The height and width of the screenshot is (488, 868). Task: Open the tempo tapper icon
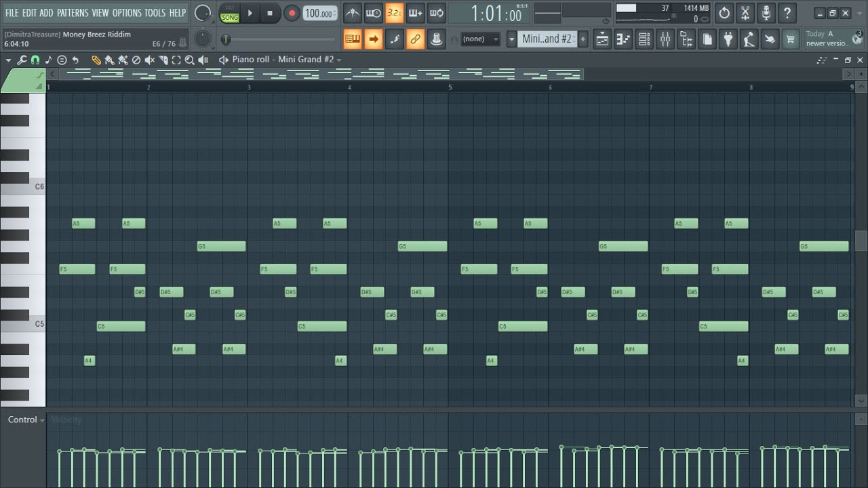point(749,39)
